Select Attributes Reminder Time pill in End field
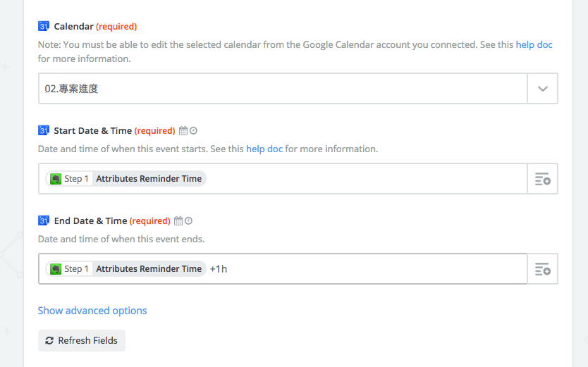 coord(149,269)
